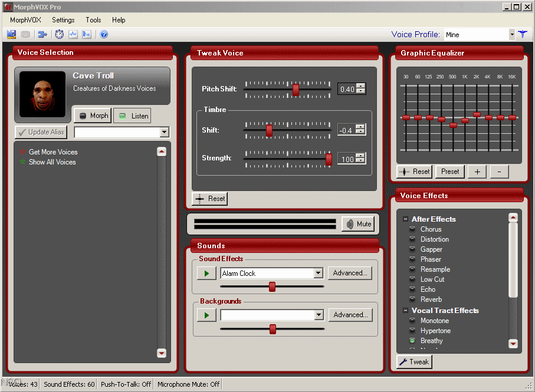Screen dimensions: 535x392
Task: Click the keyboard soundboard icon on toolbar
Action: point(24,34)
